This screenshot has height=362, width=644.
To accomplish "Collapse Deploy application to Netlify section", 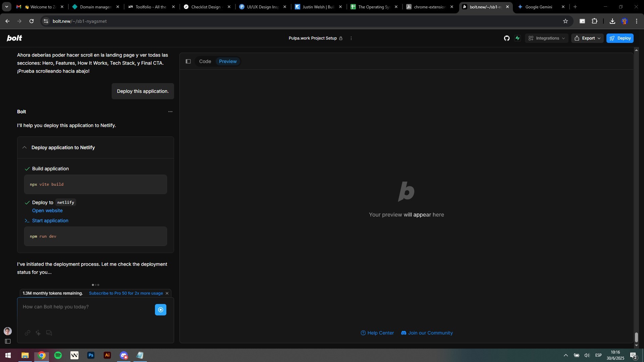I will tap(24, 147).
